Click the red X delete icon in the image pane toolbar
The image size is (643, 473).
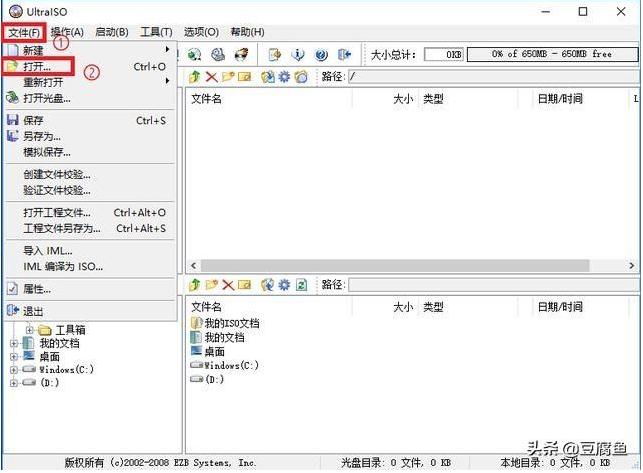coord(212,77)
